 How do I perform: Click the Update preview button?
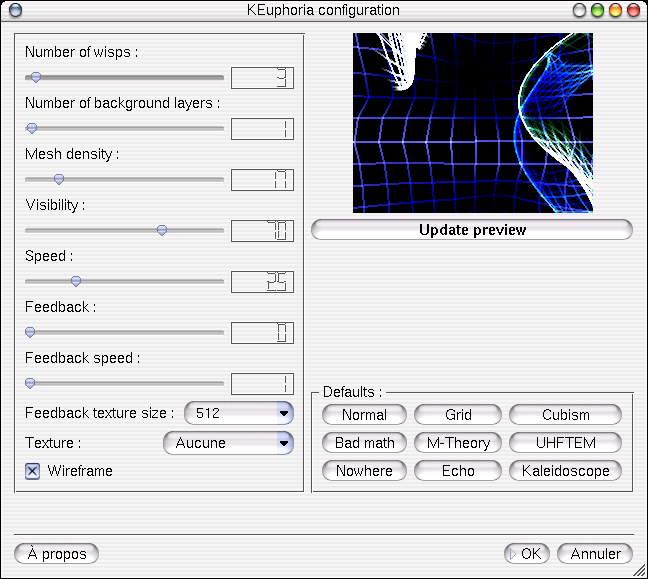[472, 230]
